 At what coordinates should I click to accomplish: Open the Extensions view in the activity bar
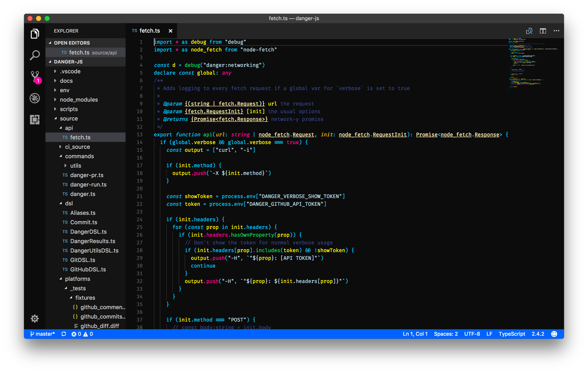35,119
